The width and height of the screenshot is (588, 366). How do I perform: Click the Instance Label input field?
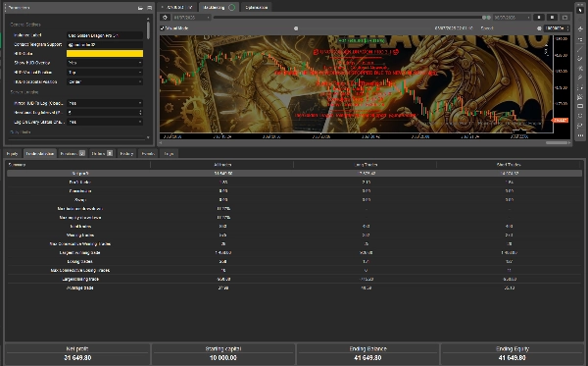tap(105, 35)
